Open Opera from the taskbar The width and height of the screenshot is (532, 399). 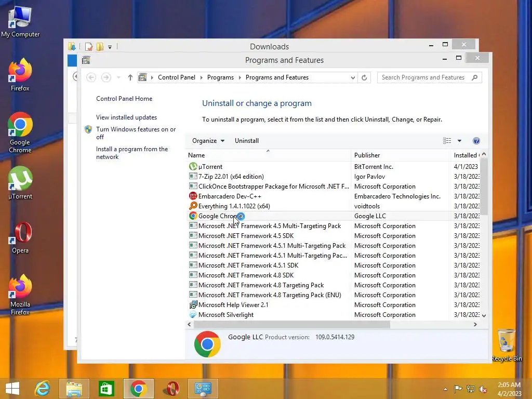(x=172, y=389)
